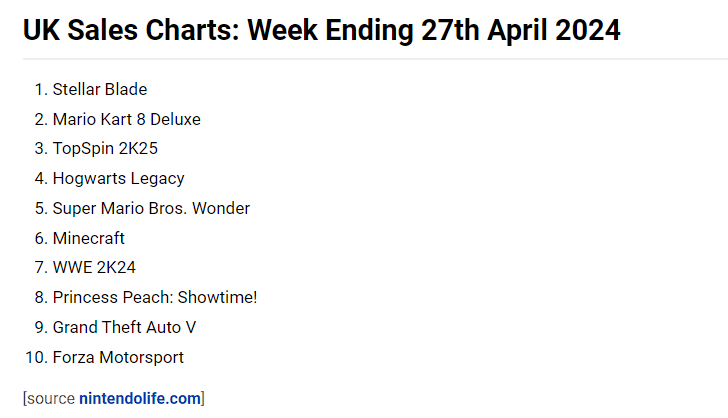
Task: Click the number 5 list marker
Action: tap(40, 208)
